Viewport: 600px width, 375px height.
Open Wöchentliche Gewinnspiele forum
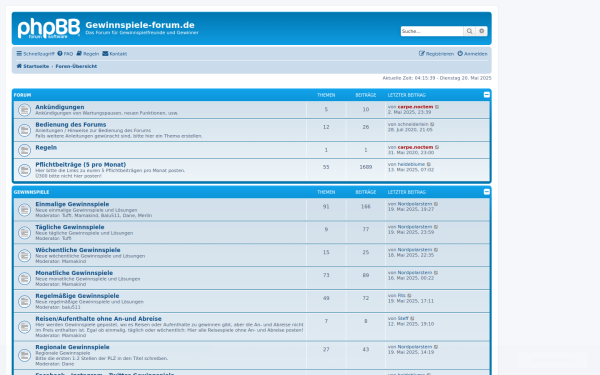[78, 250]
